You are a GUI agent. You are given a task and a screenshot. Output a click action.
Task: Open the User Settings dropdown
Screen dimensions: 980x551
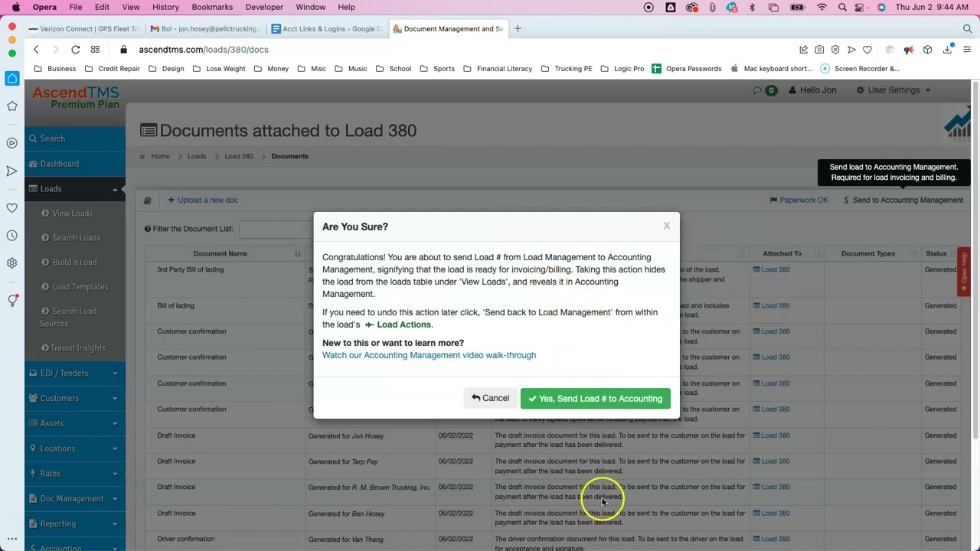coord(893,90)
